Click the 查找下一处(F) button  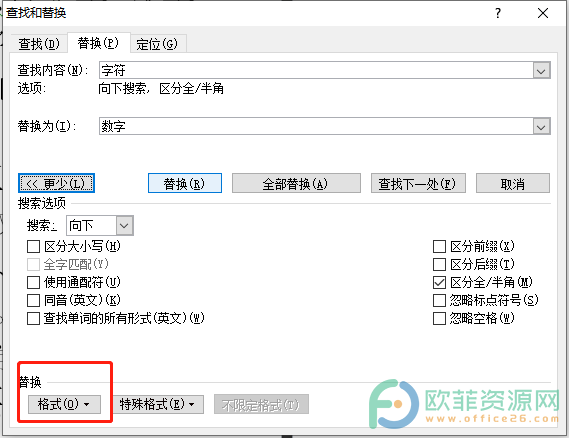pyautogui.click(x=418, y=183)
